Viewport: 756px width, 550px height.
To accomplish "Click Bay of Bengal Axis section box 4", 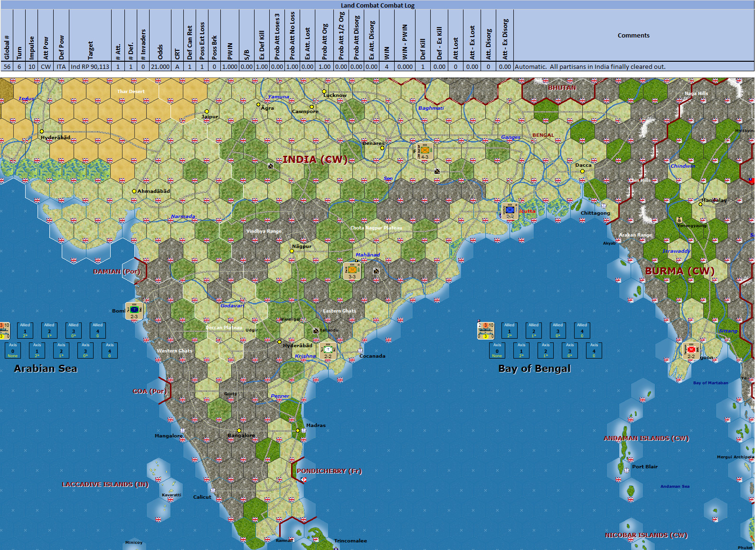I will 594,351.
